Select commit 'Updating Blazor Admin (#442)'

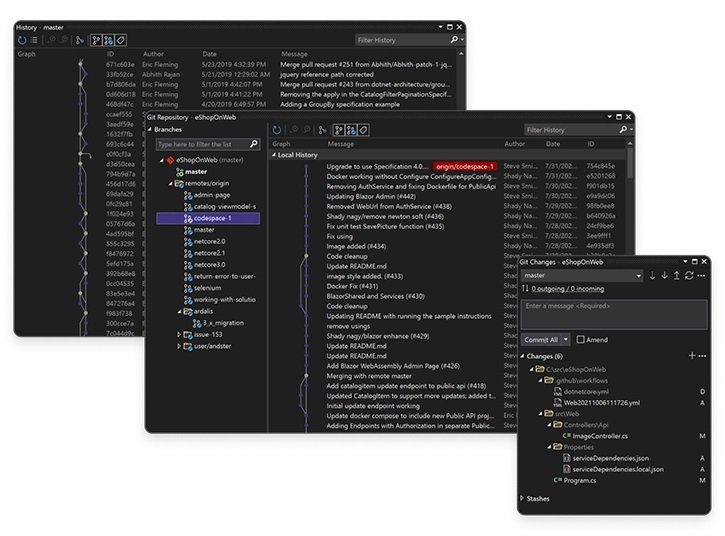coord(371,197)
